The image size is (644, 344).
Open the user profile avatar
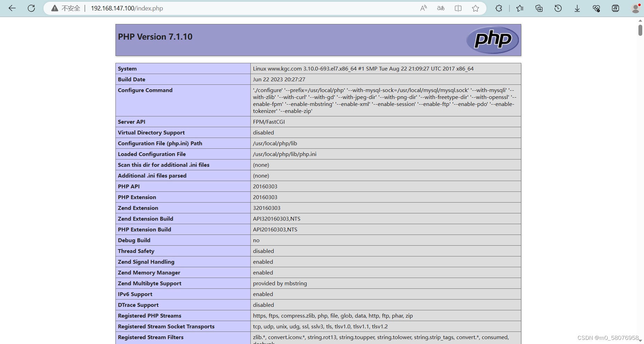pos(636,8)
